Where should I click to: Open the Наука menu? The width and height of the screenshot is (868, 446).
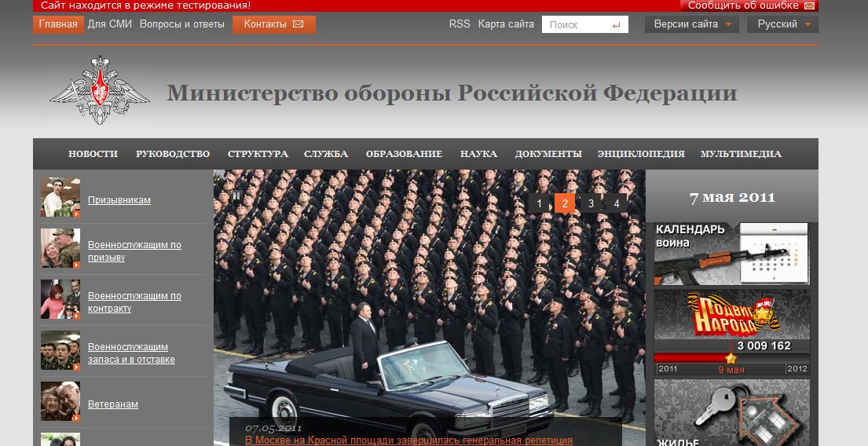[479, 154]
